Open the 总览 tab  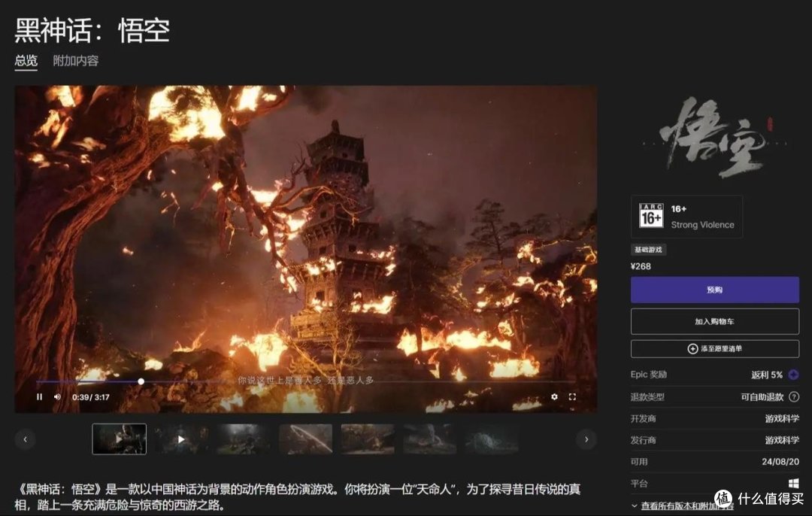point(26,61)
